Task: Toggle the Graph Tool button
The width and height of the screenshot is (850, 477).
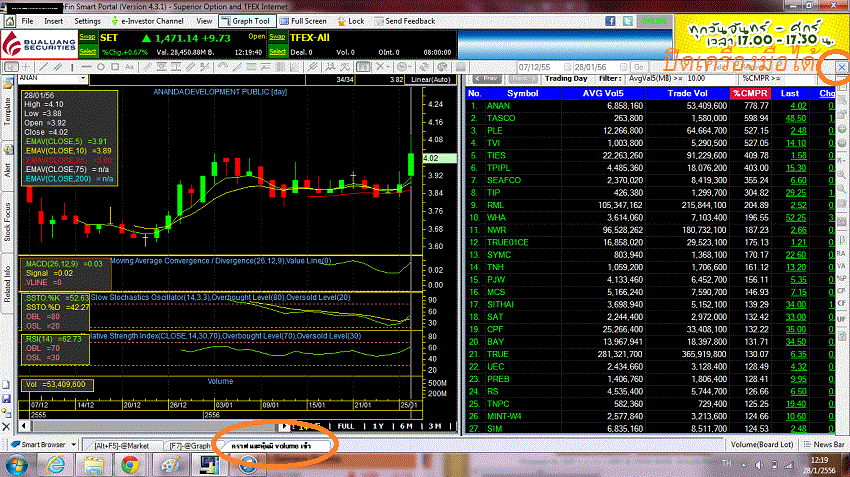Action: coord(247,21)
